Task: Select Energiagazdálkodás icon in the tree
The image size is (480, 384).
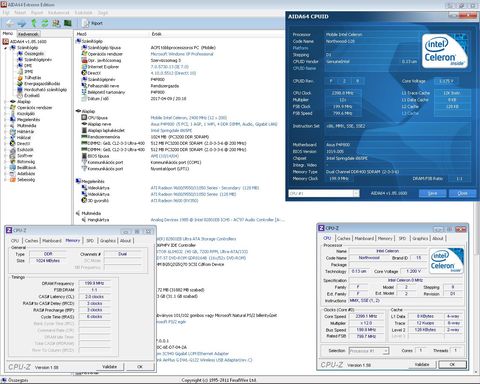Action: pyautogui.click(x=20, y=84)
